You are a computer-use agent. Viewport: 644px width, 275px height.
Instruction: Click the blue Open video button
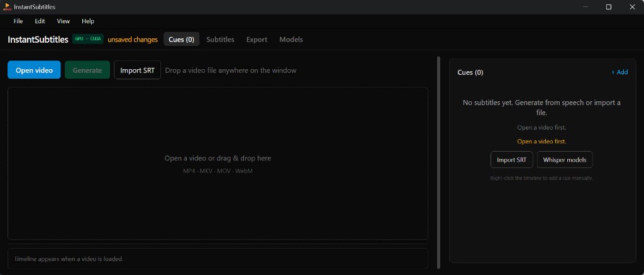(34, 70)
